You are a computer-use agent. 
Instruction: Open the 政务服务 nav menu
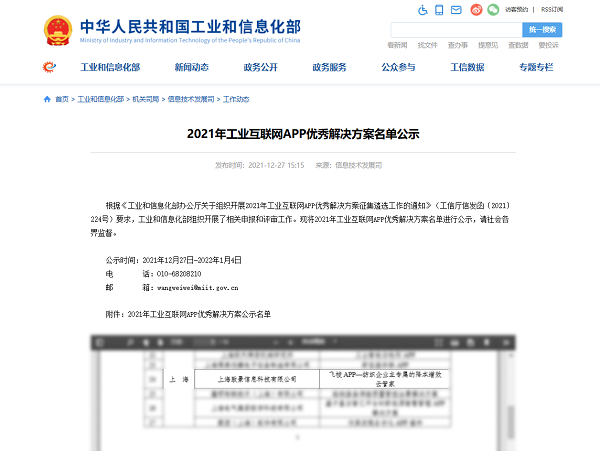[x=329, y=67]
